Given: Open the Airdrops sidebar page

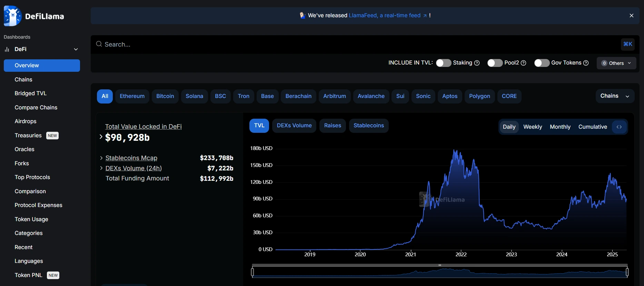Looking at the screenshot, I should click(x=42, y=121).
